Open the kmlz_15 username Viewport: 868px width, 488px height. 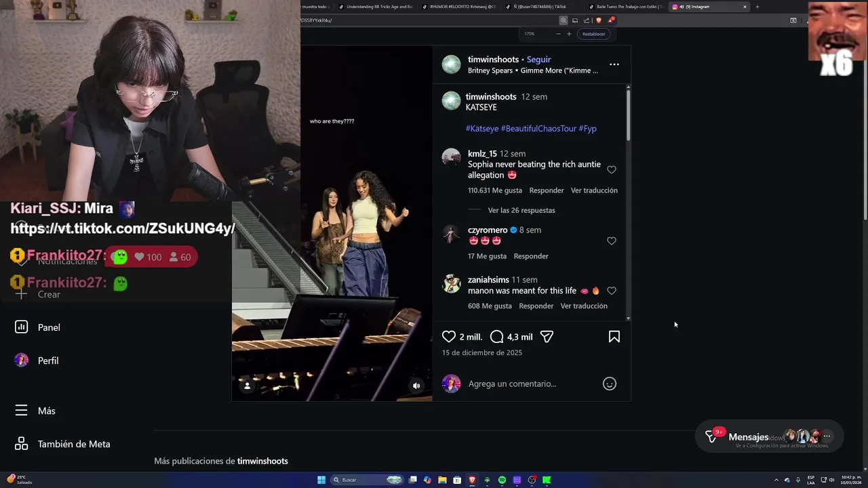coord(482,154)
